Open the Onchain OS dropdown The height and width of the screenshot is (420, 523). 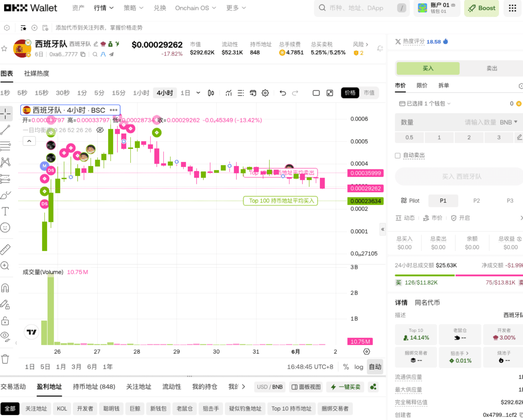click(x=195, y=8)
